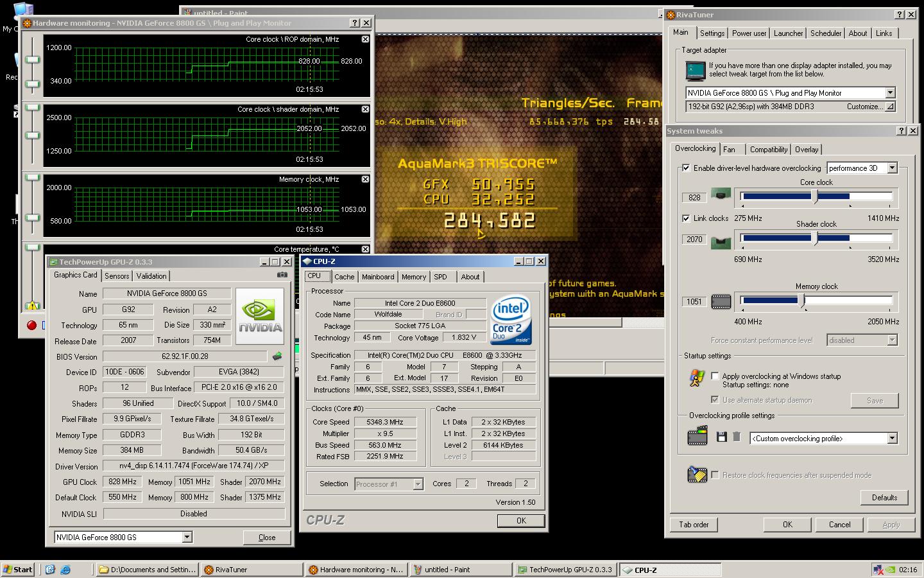This screenshot has width=924, height=578.
Task: Delete overclocking profile trash icon
Action: coord(737,437)
